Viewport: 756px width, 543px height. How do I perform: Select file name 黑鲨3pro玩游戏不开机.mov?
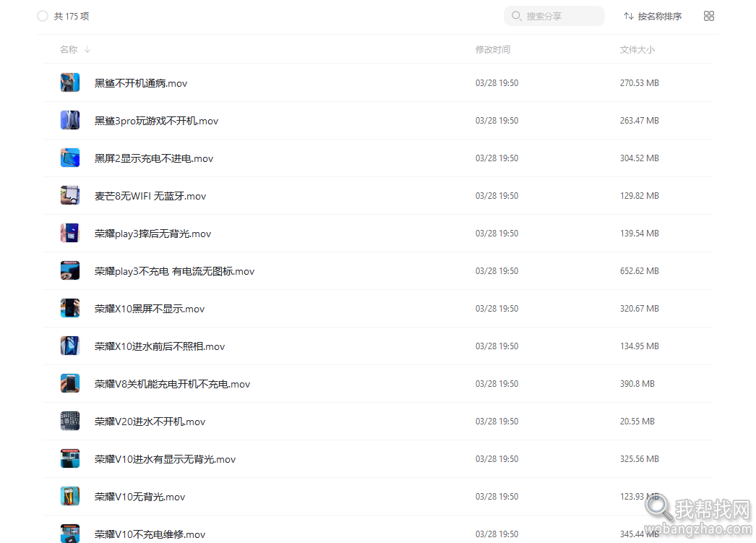click(156, 121)
